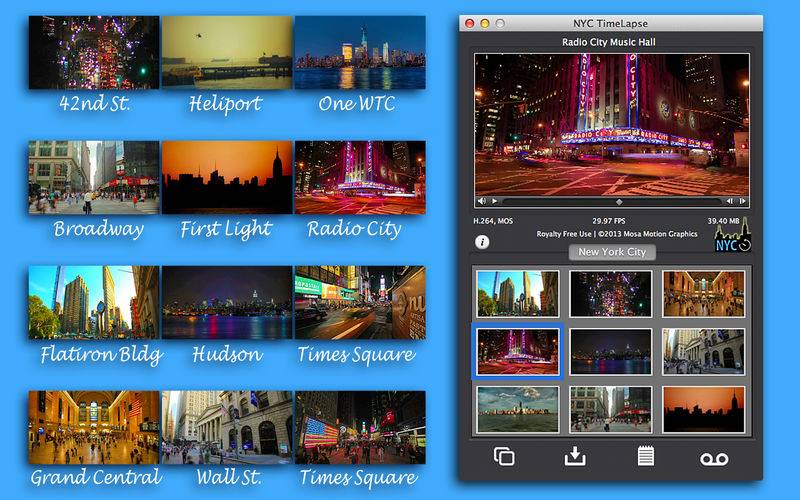Click the large Wall St. preview image
This screenshot has height=500, width=800.
[227, 428]
